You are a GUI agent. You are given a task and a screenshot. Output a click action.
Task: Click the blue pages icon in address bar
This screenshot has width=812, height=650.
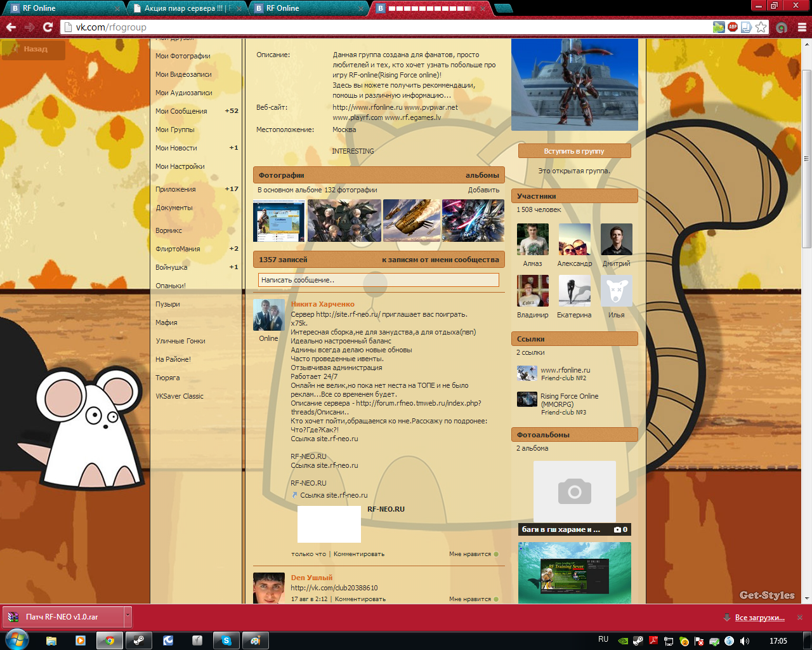pos(747,27)
